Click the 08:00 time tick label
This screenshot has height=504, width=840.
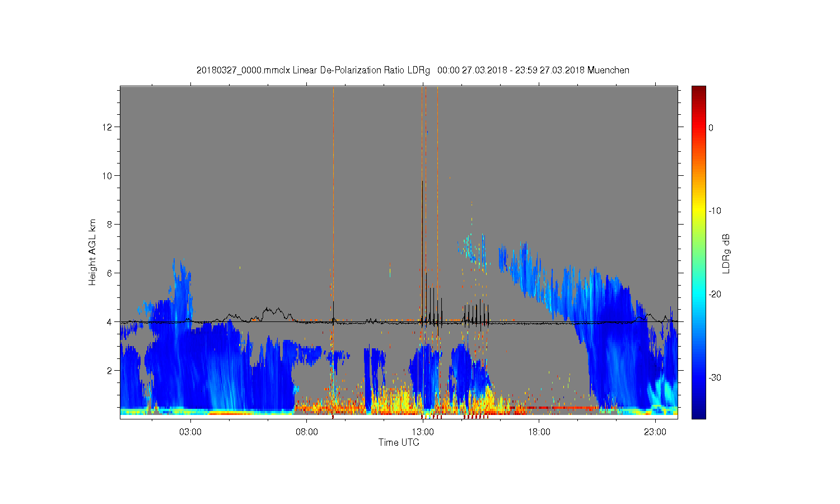[x=307, y=432]
